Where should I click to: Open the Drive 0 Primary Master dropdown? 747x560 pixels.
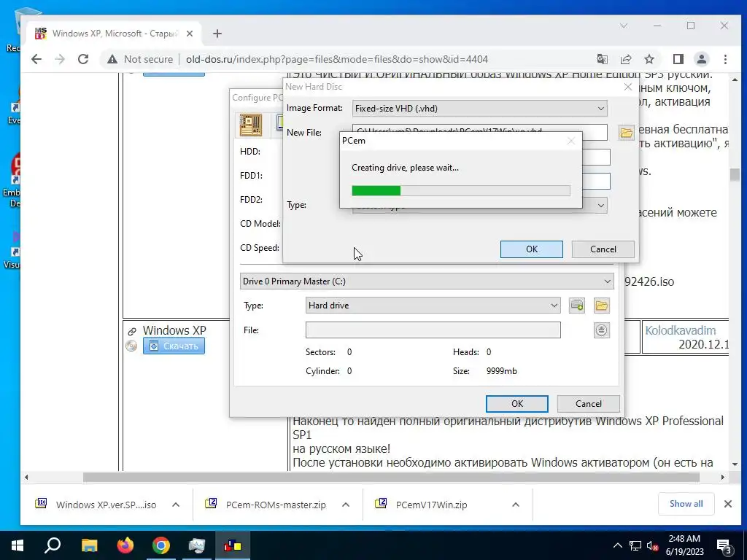(x=427, y=281)
